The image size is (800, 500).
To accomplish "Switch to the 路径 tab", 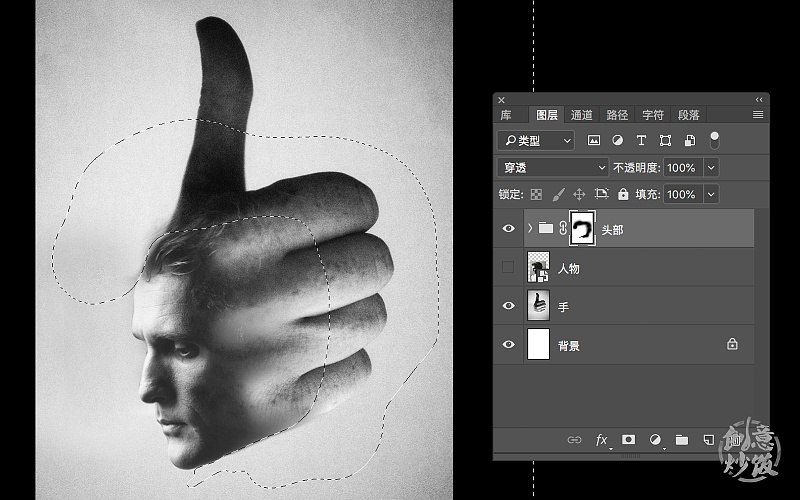I will coord(617,115).
